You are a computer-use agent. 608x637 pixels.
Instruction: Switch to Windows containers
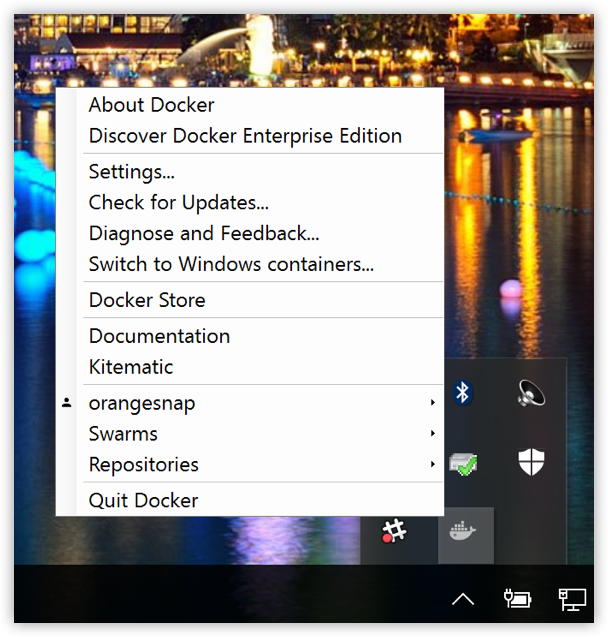pos(231,264)
